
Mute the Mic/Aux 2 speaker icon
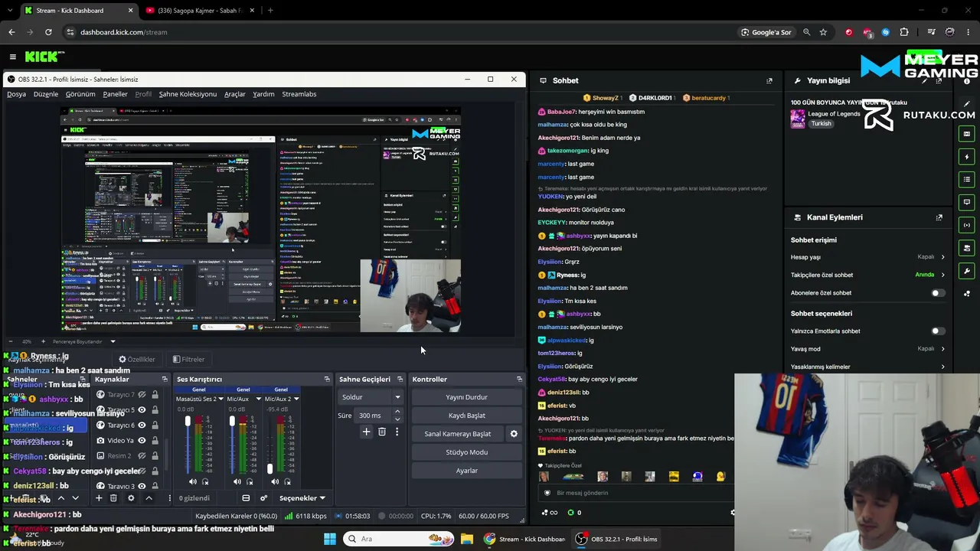tap(275, 481)
